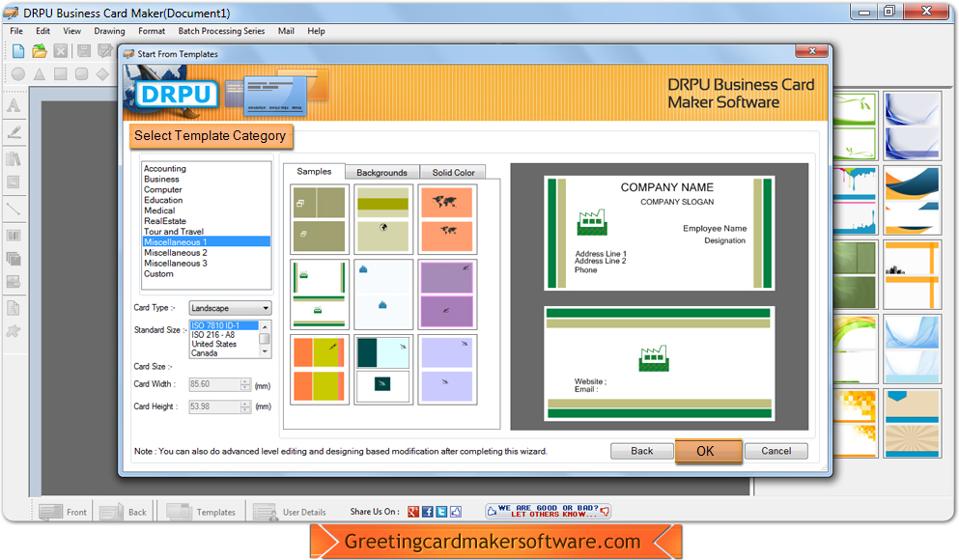Open the Mail menu
This screenshot has width=959, height=560.
pos(286,31)
